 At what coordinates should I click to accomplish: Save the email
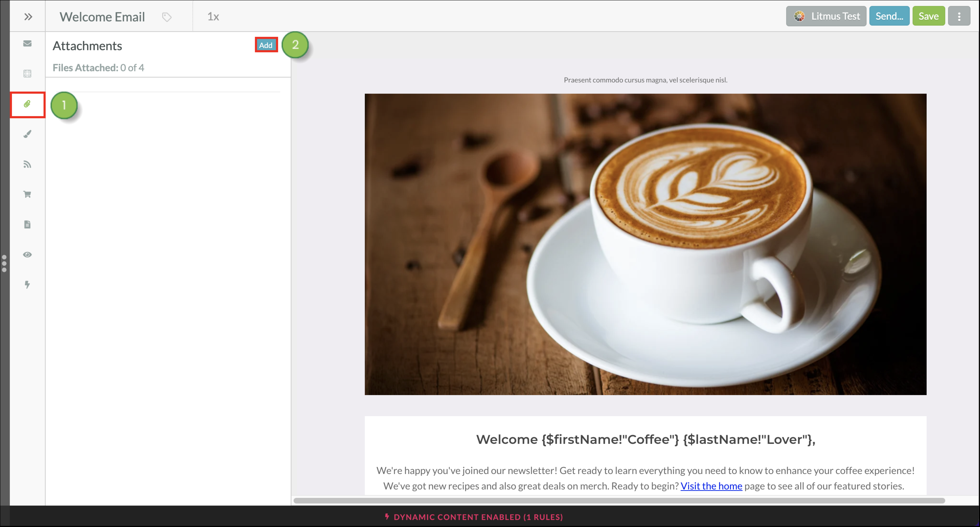928,16
